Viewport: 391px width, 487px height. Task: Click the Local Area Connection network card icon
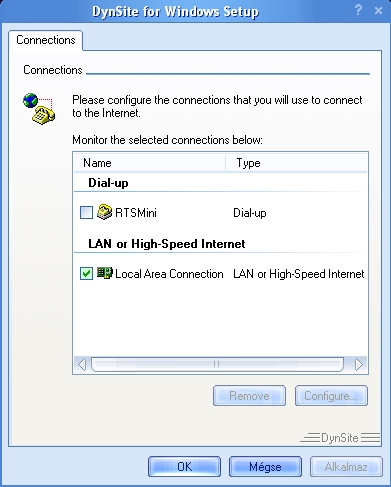(105, 273)
